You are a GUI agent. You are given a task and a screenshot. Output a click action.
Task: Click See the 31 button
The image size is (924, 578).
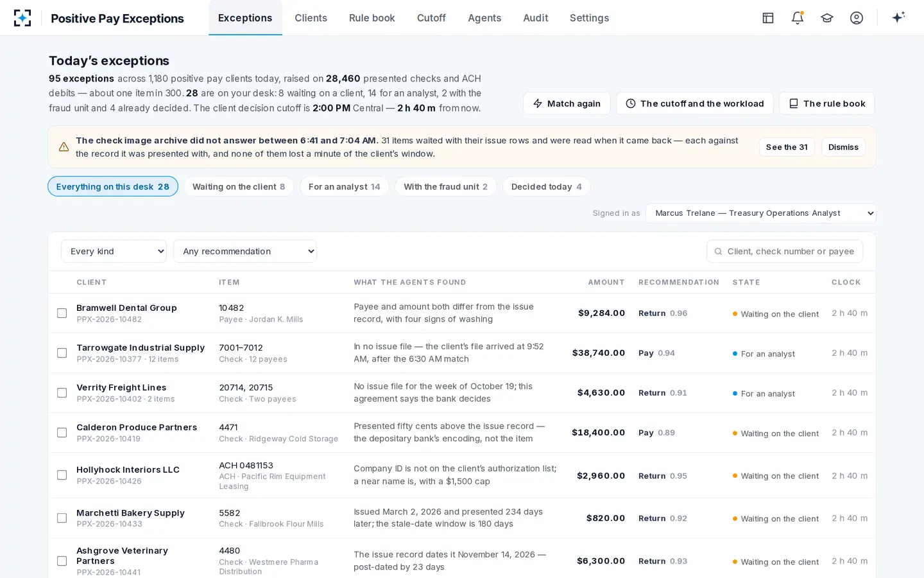click(787, 147)
